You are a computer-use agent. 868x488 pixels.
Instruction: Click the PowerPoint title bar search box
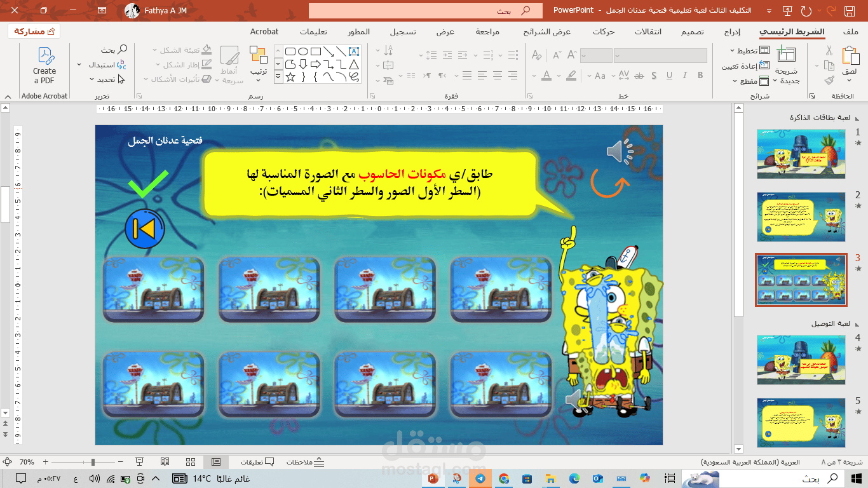426,11
